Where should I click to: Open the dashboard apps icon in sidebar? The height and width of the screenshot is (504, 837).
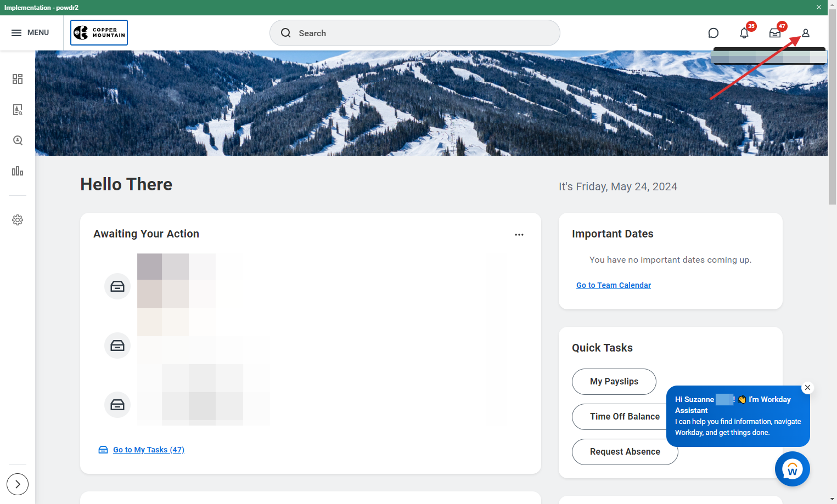click(x=18, y=79)
